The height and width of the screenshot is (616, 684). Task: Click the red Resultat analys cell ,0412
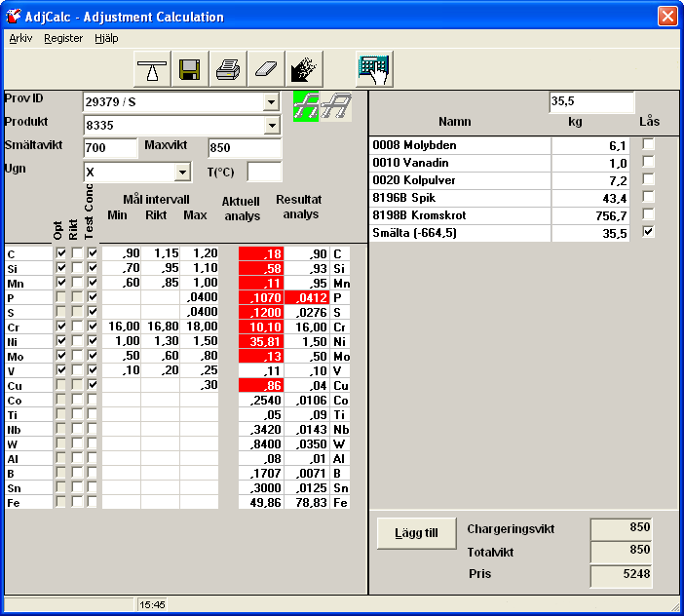(x=306, y=297)
